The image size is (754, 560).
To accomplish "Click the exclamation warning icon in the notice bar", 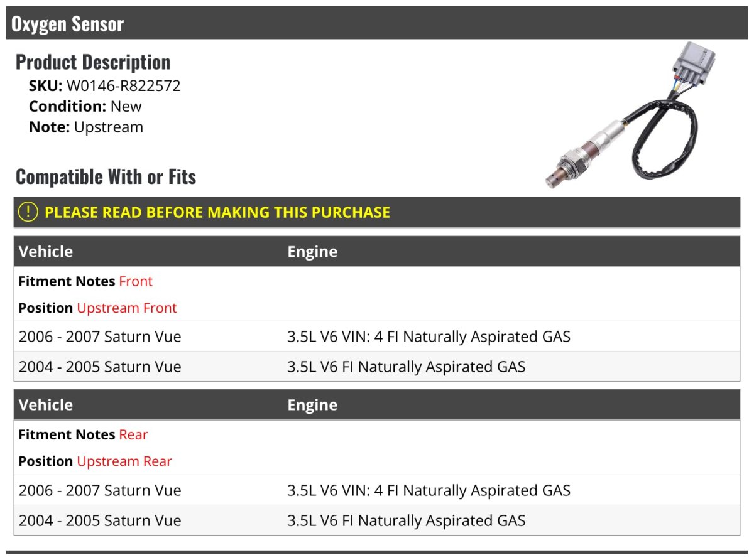I will click(28, 212).
